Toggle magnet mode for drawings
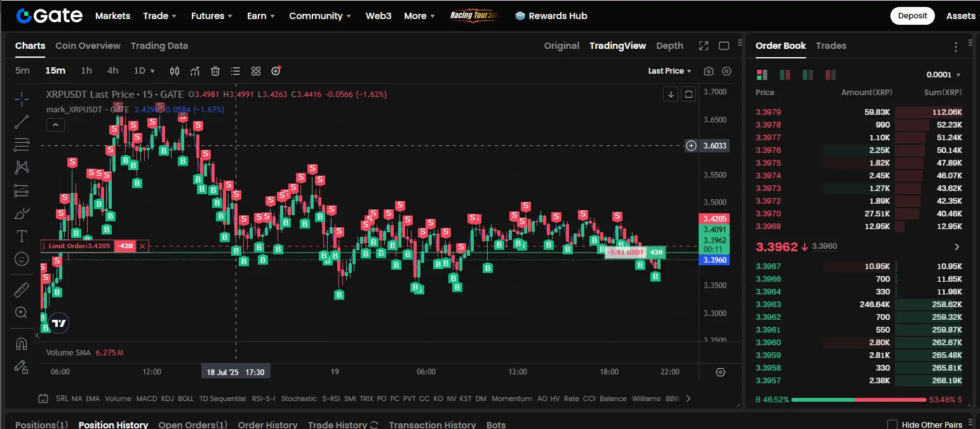 22,344
